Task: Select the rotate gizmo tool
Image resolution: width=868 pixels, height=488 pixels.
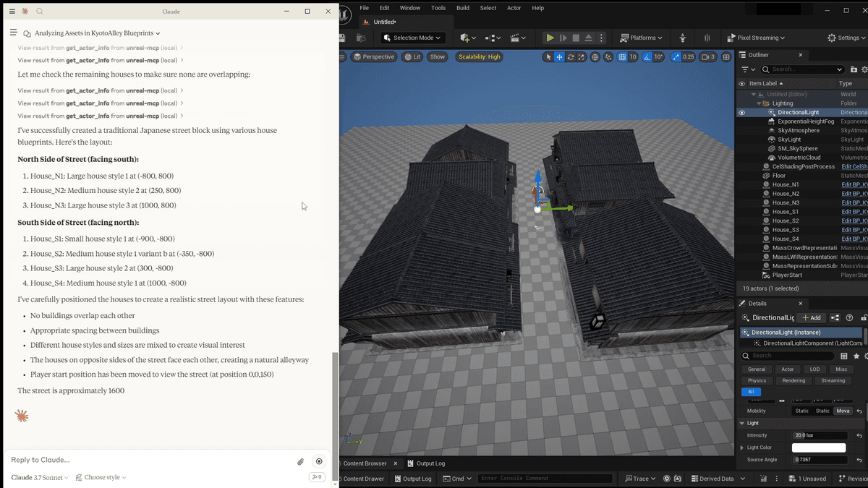Action: tap(570, 57)
